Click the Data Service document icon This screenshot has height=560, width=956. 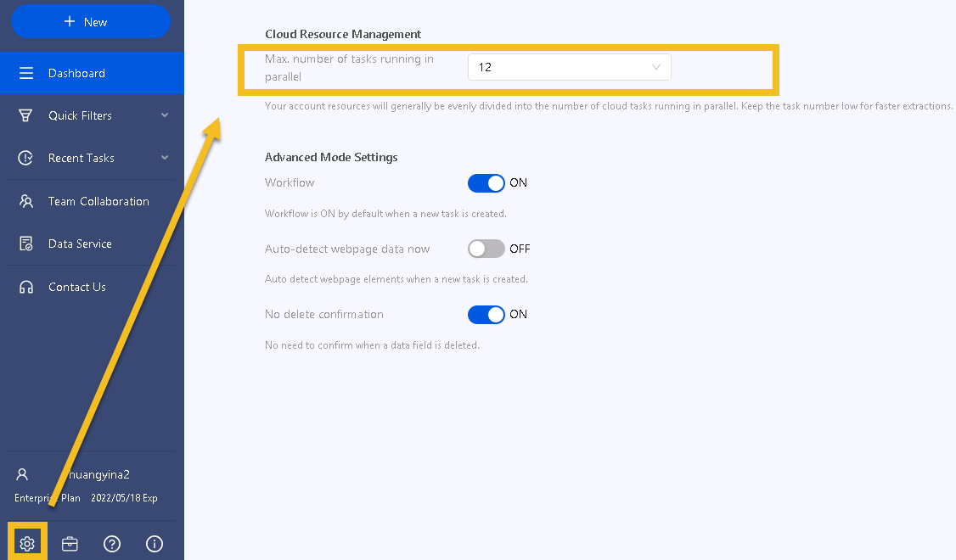pos(26,244)
